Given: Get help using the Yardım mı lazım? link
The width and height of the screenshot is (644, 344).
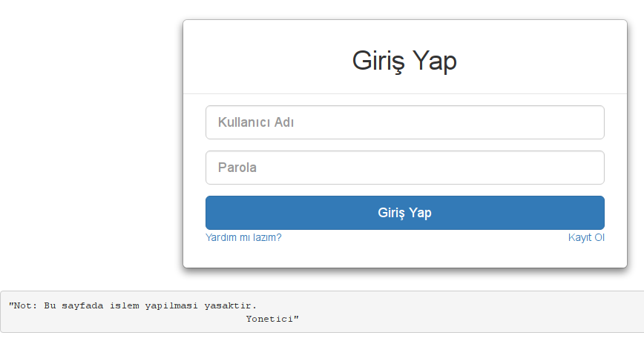Looking at the screenshot, I should point(243,237).
